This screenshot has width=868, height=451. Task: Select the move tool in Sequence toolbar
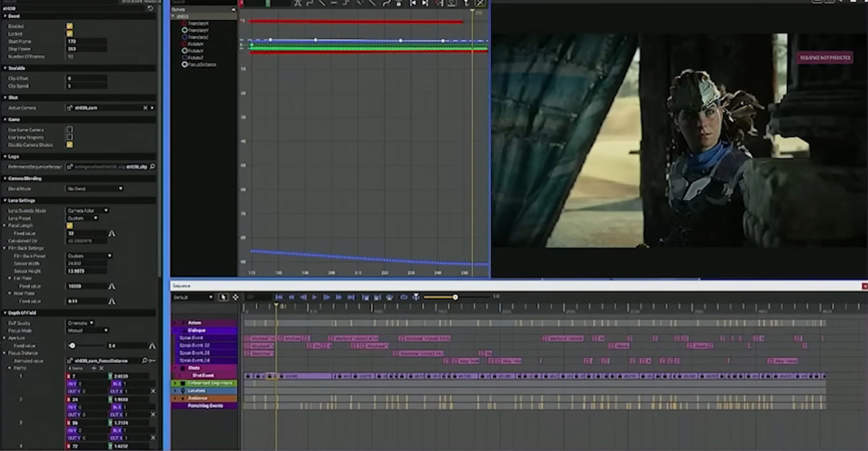pos(235,297)
